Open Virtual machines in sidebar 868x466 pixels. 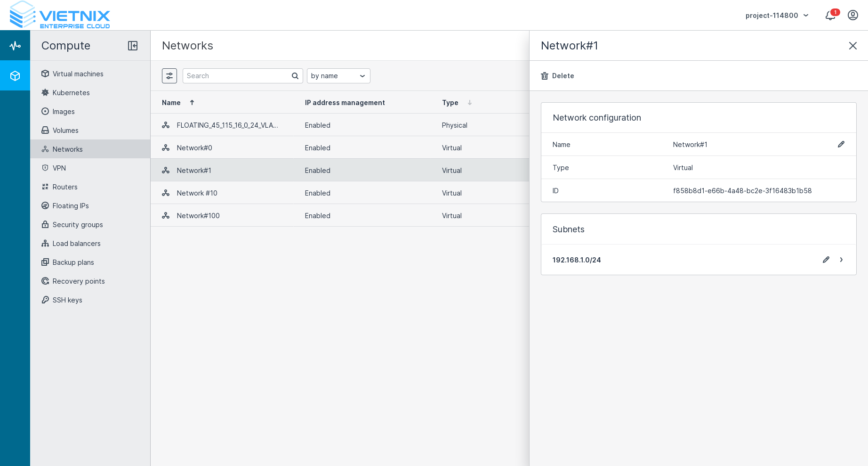click(x=78, y=74)
